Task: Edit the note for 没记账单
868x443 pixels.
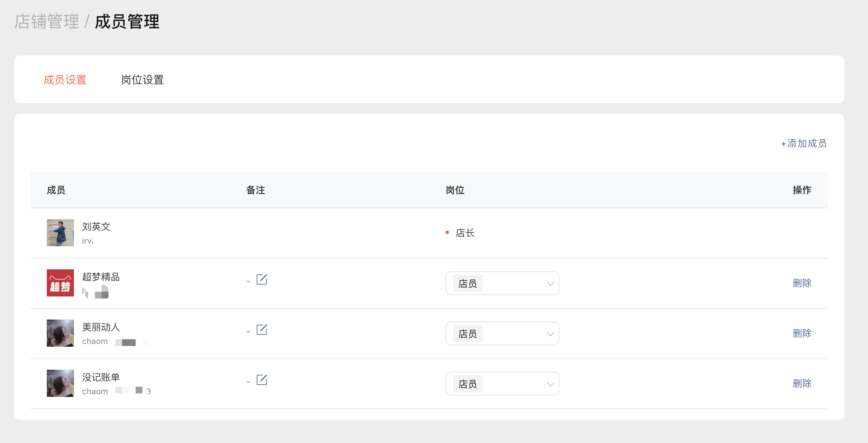Action: point(262,380)
